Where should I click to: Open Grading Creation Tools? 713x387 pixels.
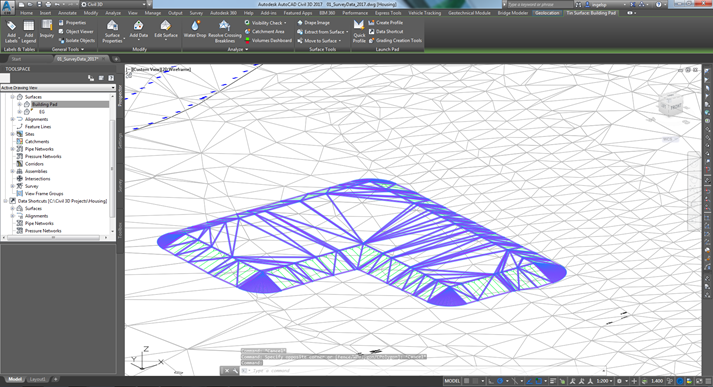pos(395,40)
